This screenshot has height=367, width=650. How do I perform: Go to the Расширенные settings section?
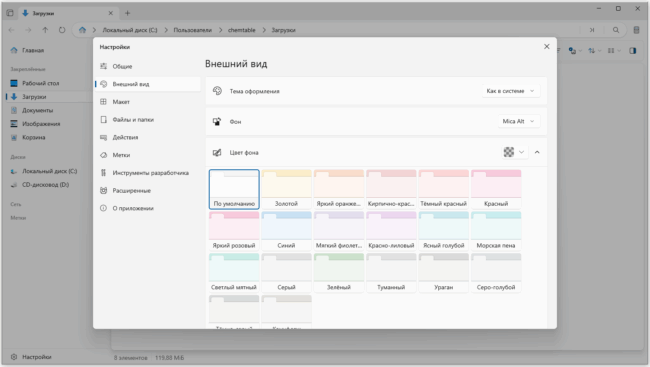pyautogui.click(x=147, y=191)
